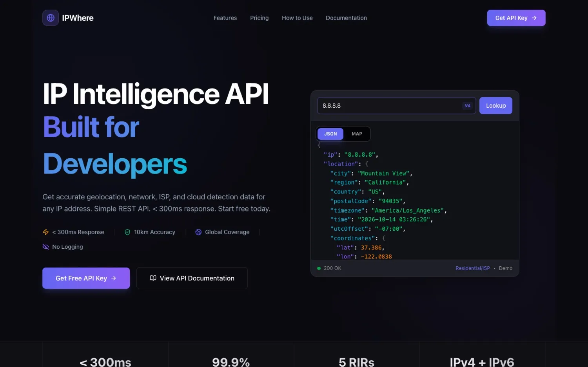
Task: Click the IP Intelligence API heading
Action: (156, 94)
